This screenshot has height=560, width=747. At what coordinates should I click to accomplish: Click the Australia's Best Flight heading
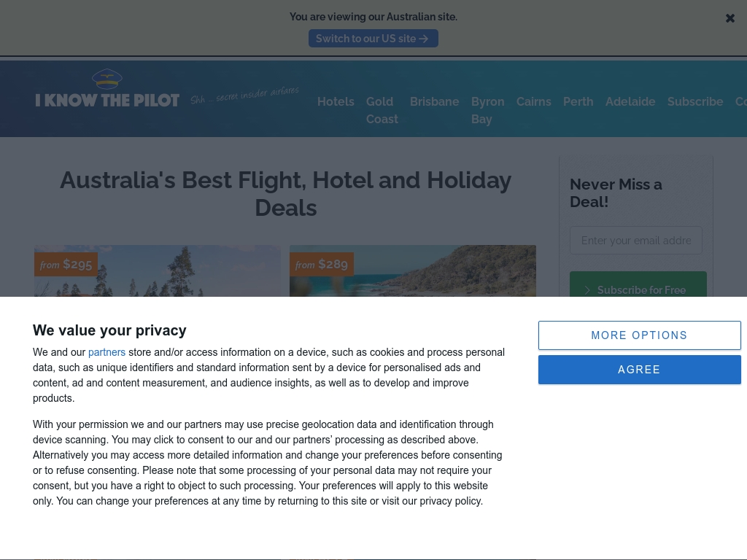[x=285, y=194]
